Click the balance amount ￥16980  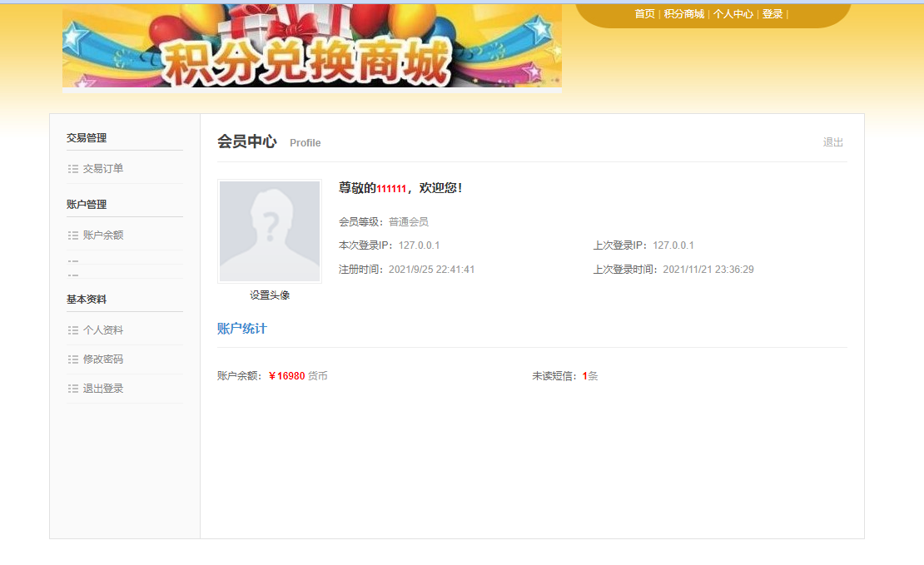click(x=286, y=376)
